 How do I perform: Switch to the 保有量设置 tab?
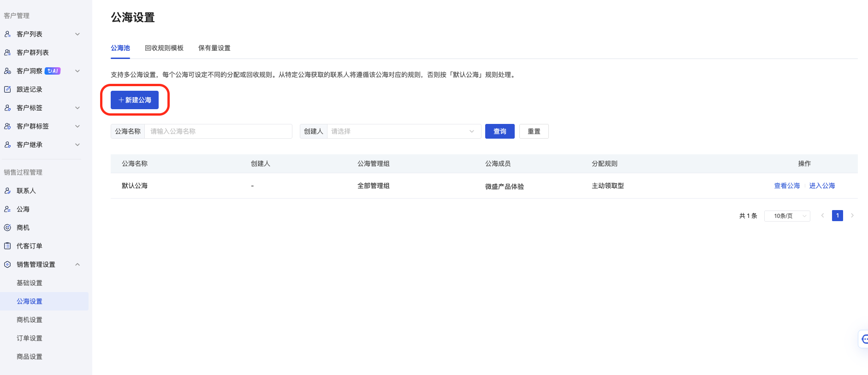coord(214,48)
